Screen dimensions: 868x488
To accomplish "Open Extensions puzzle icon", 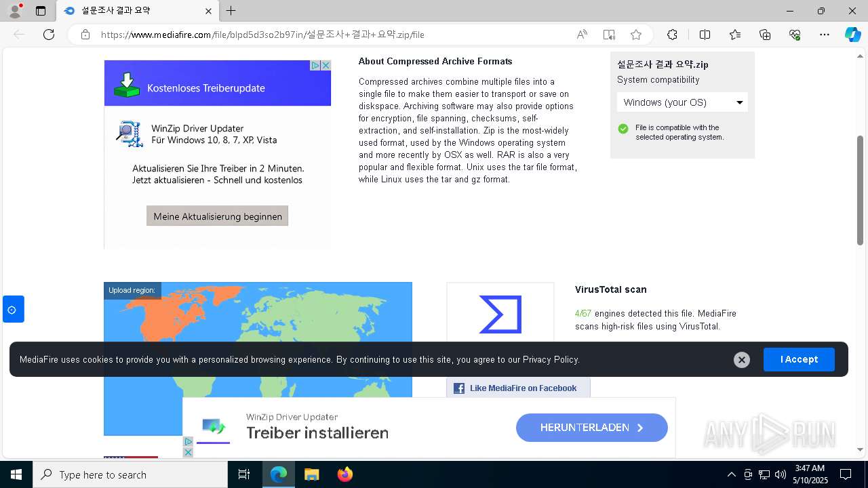I will click(x=672, y=35).
